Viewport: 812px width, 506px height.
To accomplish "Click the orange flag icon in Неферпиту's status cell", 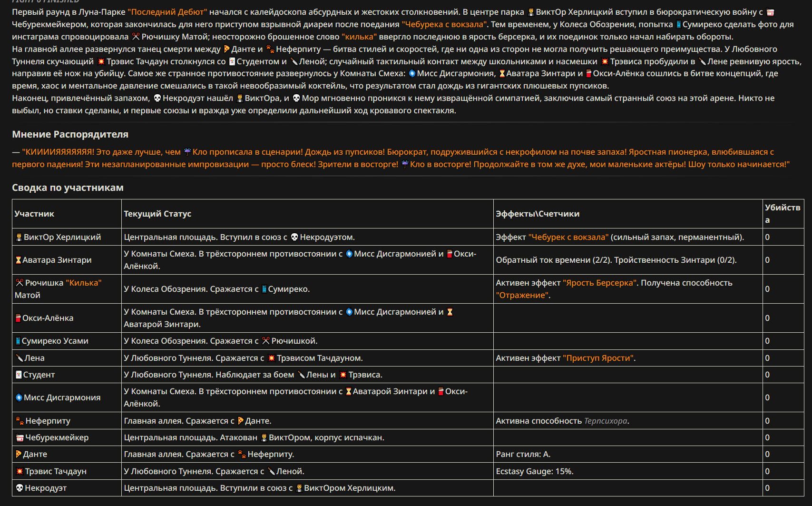I will (x=241, y=421).
